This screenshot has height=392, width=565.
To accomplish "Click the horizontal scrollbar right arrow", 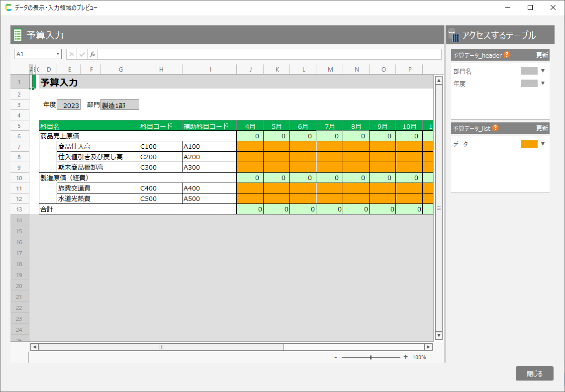I will tap(428, 347).
